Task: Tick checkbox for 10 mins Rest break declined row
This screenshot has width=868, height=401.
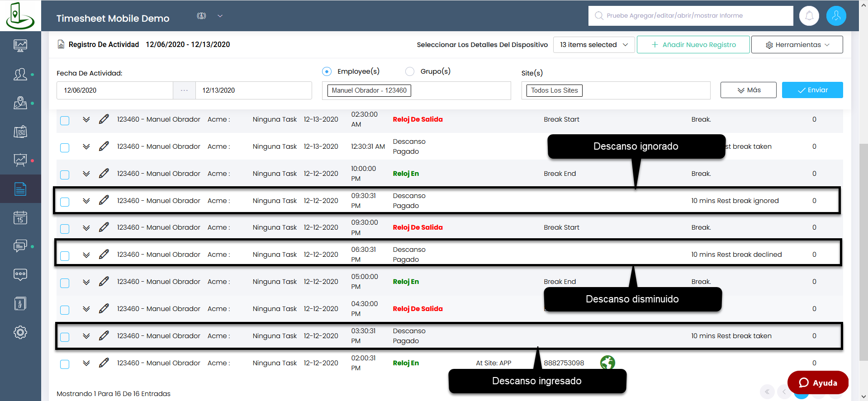Action: pyautogui.click(x=65, y=255)
